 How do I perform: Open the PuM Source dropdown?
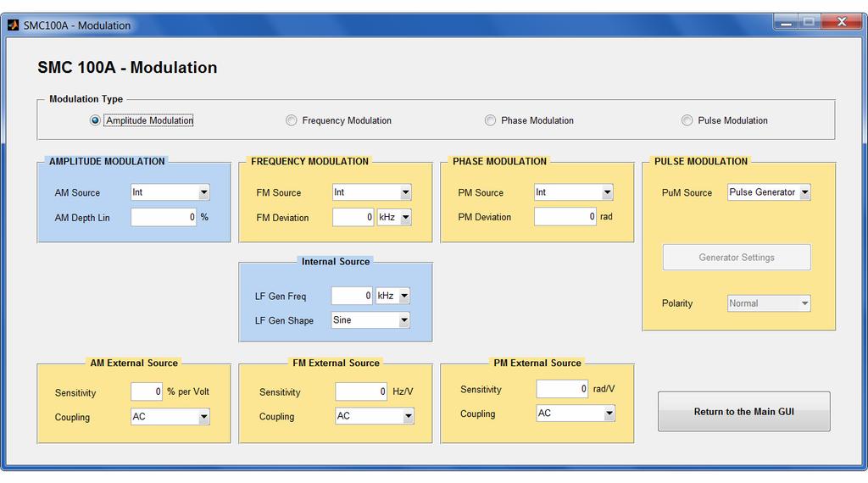click(769, 192)
